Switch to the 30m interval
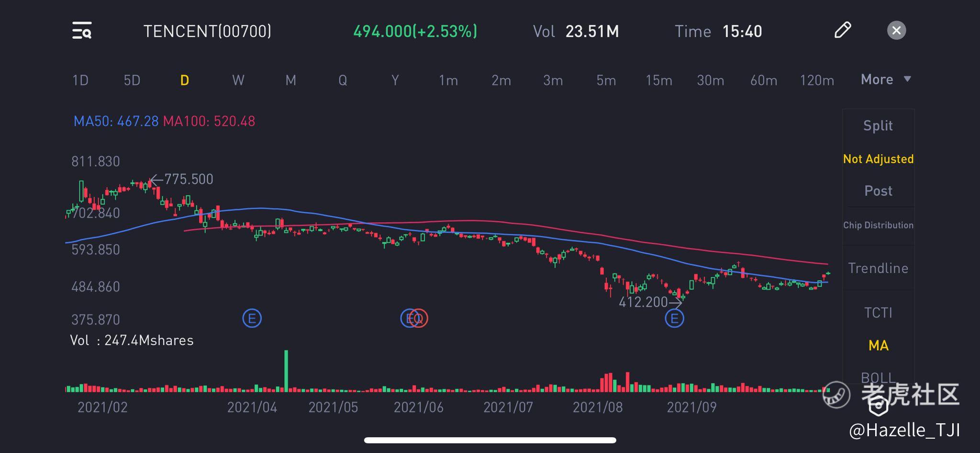This screenshot has width=980, height=453. pyautogui.click(x=711, y=80)
